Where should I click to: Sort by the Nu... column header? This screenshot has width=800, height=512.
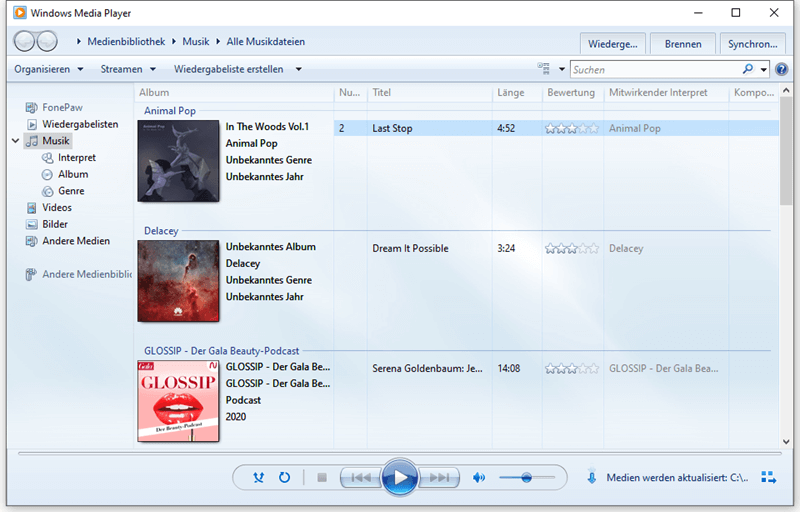(351, 92)
